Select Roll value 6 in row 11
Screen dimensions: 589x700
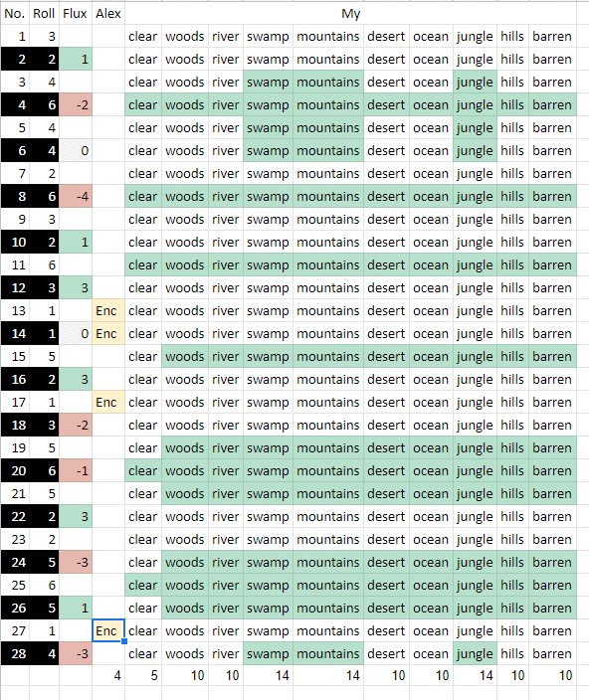coord(44,265)
